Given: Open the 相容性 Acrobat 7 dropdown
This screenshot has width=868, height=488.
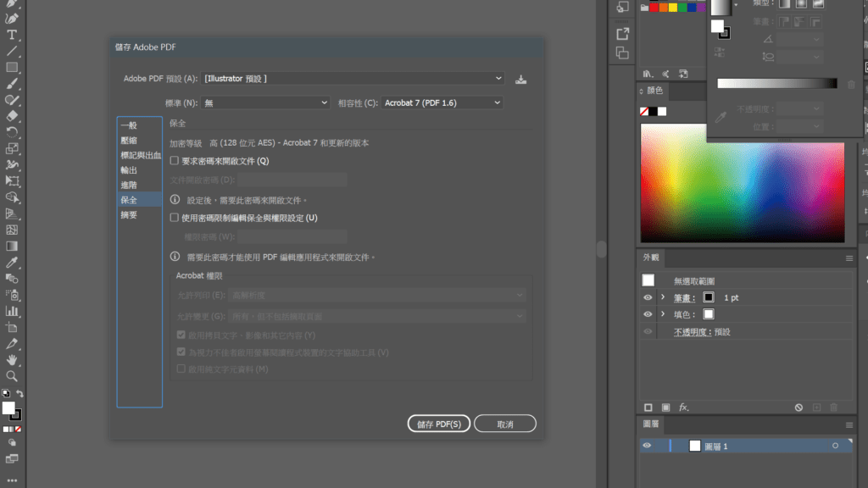Looking at the screenshot, I should 442,103.
